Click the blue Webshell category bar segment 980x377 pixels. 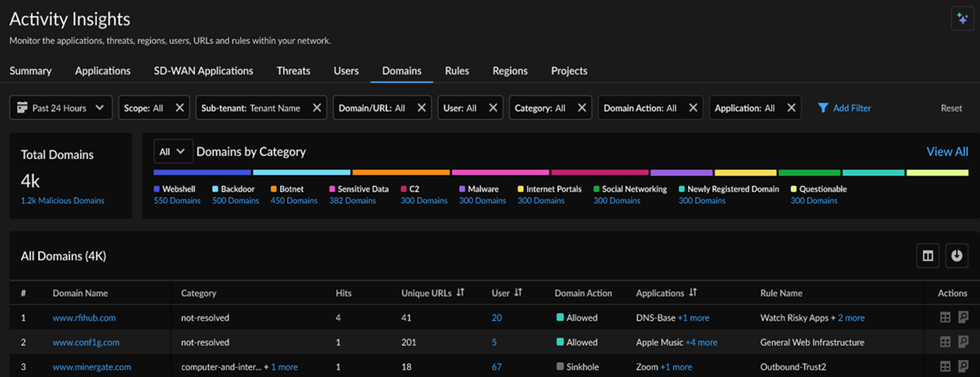coord(202,173)
